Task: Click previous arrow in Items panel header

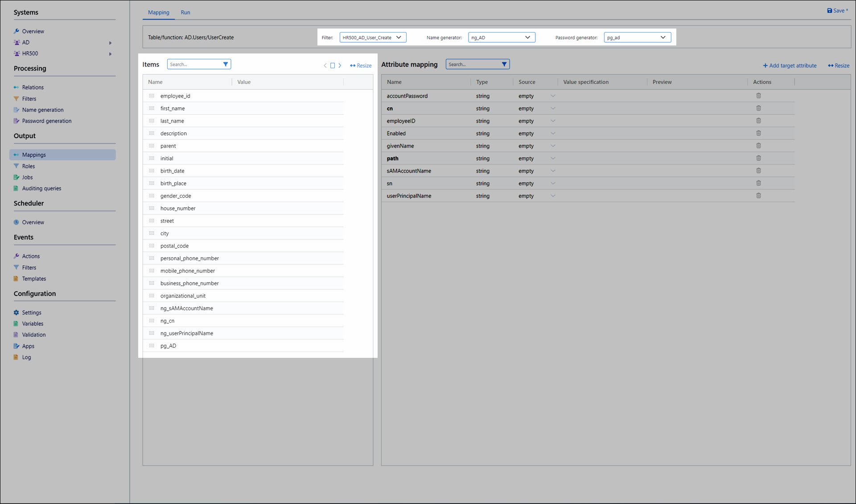Action: (x=325, y=66)
